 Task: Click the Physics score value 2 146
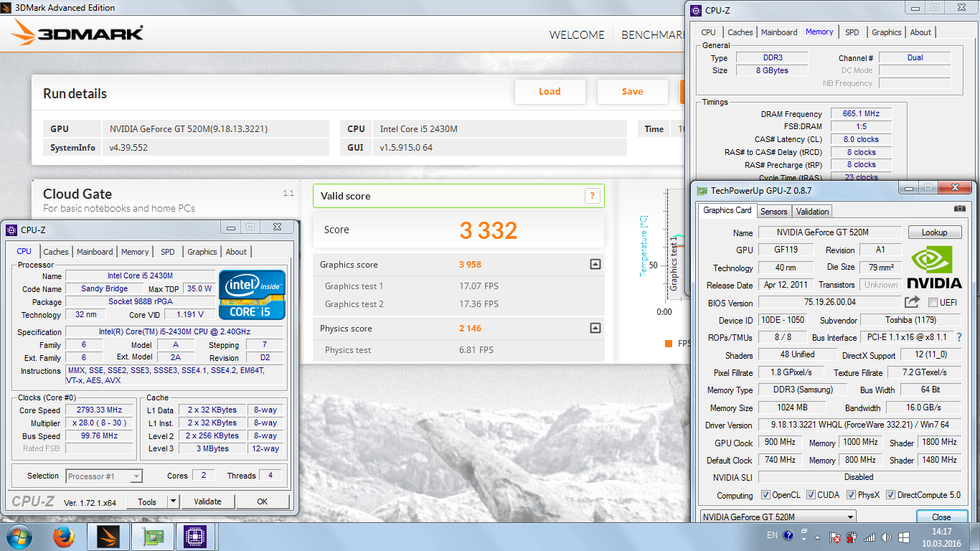470,329
